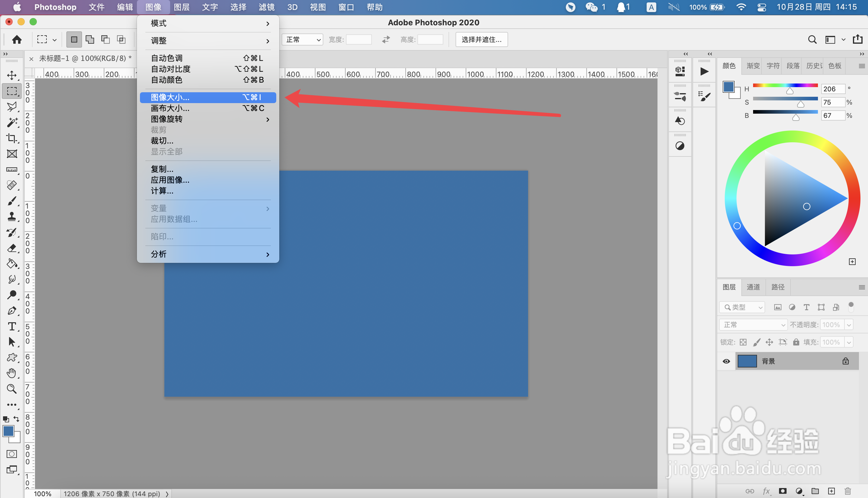Switch to the 通道 tab
Viewport: 868px width, 498px height.
753,287
